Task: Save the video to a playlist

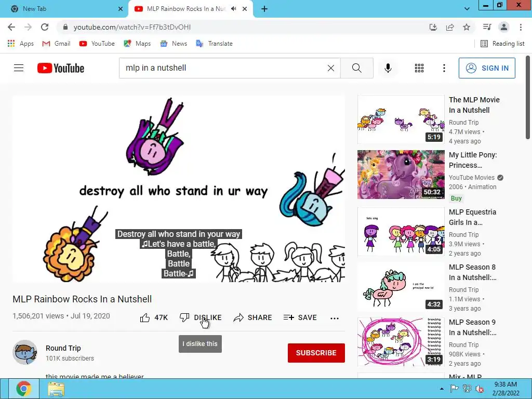Action: [300, 317]
